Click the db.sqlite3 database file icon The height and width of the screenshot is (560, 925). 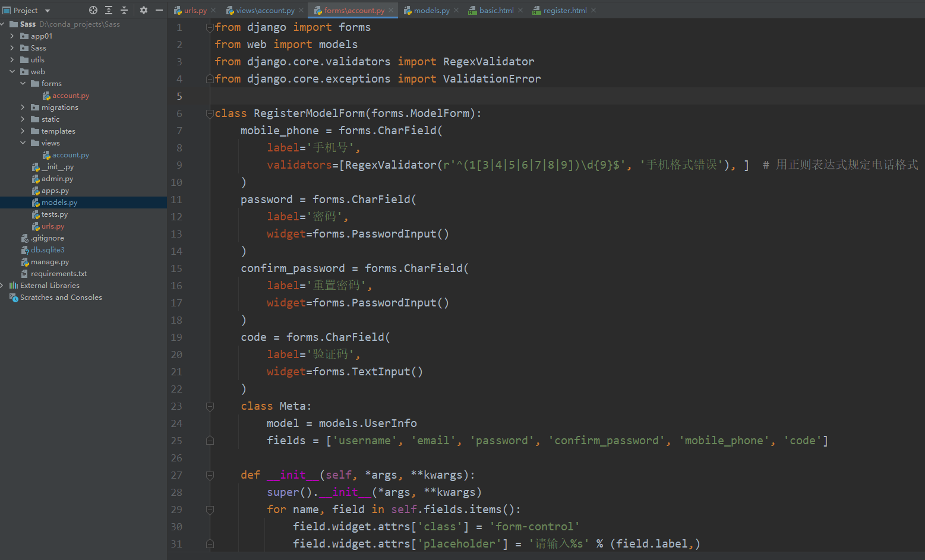pos(25,250)
